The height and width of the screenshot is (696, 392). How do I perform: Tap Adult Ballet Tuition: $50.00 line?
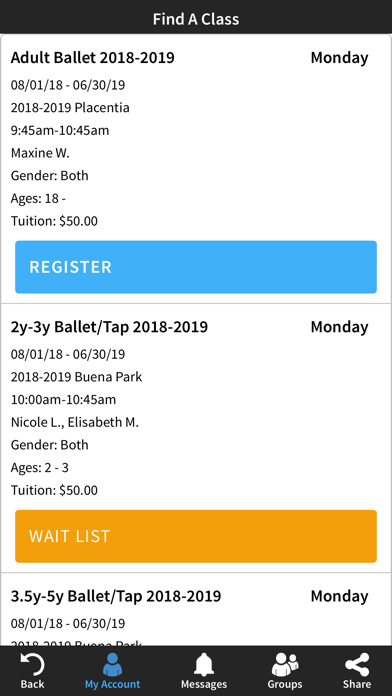[54, 221]
